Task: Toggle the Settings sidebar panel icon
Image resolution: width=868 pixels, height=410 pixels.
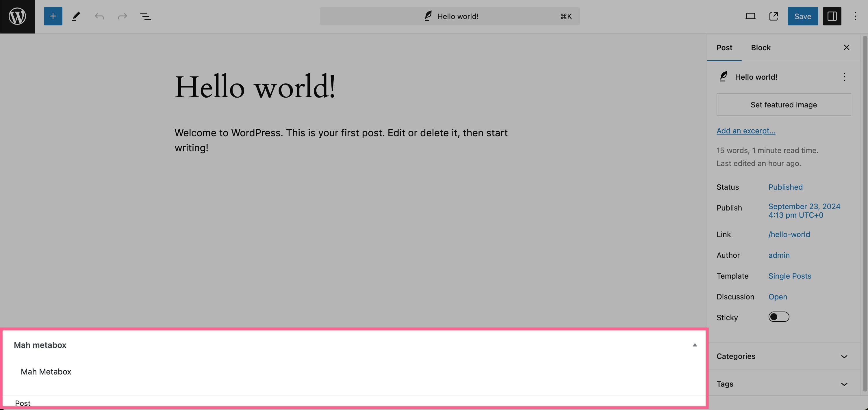Action: 832,16
